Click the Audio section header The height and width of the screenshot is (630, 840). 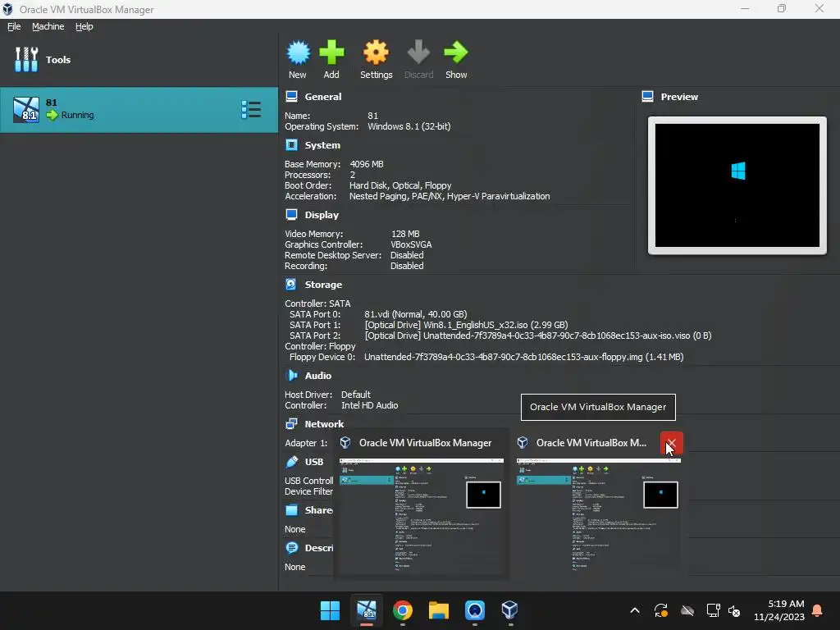click(318, 375)
